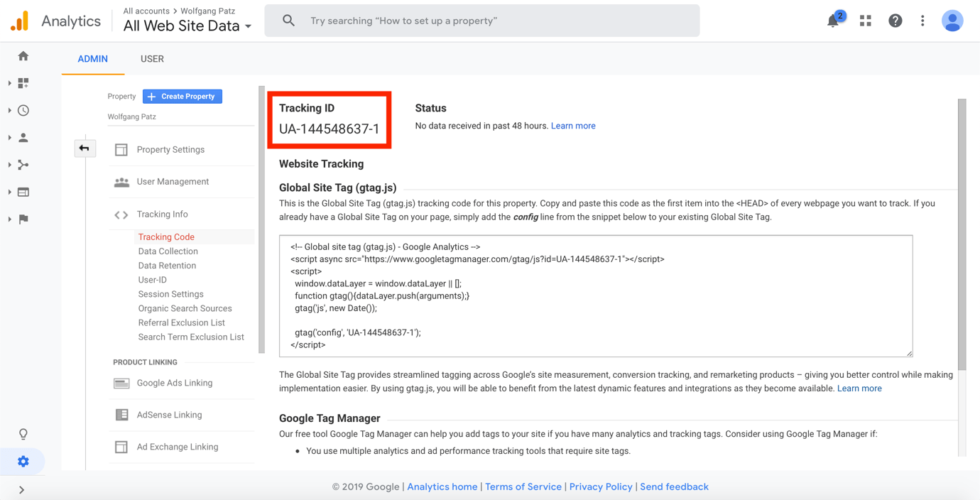
Task: Click Learn more after Global Site Tag description
Action: coord(859,388)
